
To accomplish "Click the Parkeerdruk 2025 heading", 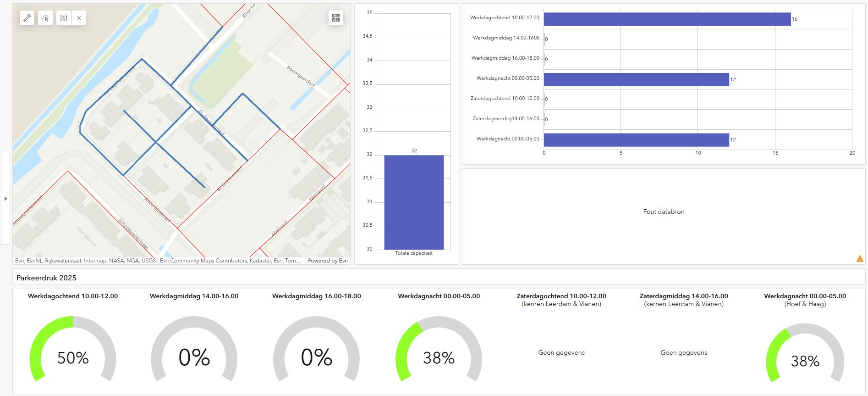I will [x=46, y=278].
